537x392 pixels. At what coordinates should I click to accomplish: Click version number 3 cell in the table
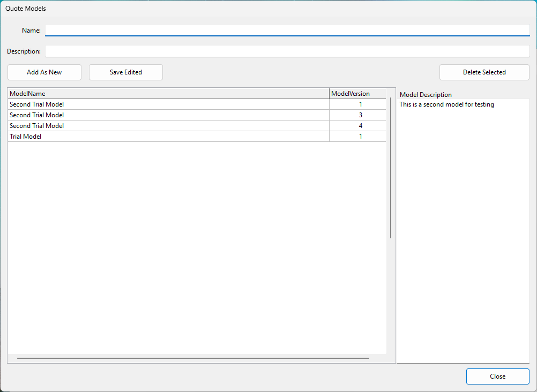(360, 115)
